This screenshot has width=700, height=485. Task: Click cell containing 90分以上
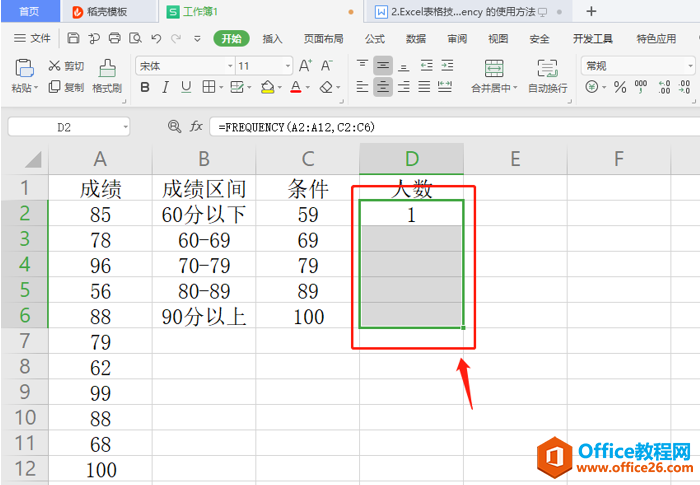(204, 316)
